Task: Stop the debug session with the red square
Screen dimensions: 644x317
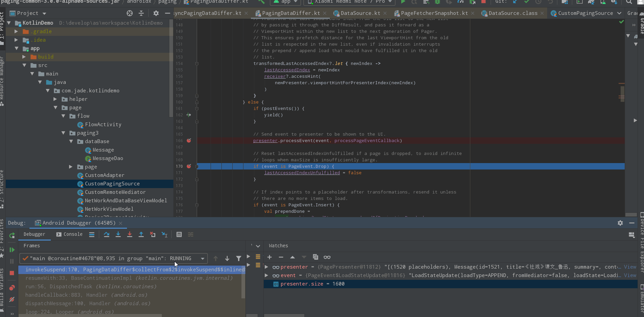Action: click(x=12, y=273)
